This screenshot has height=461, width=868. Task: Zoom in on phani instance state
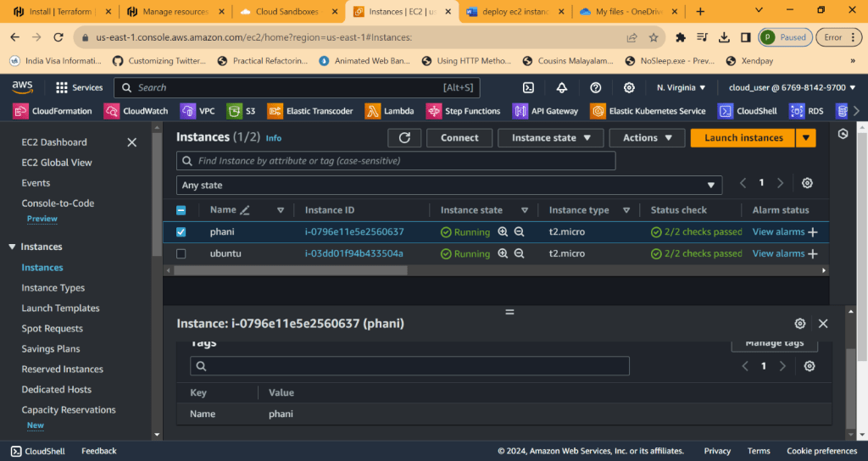pyautogui.click(x=503, y=232)
